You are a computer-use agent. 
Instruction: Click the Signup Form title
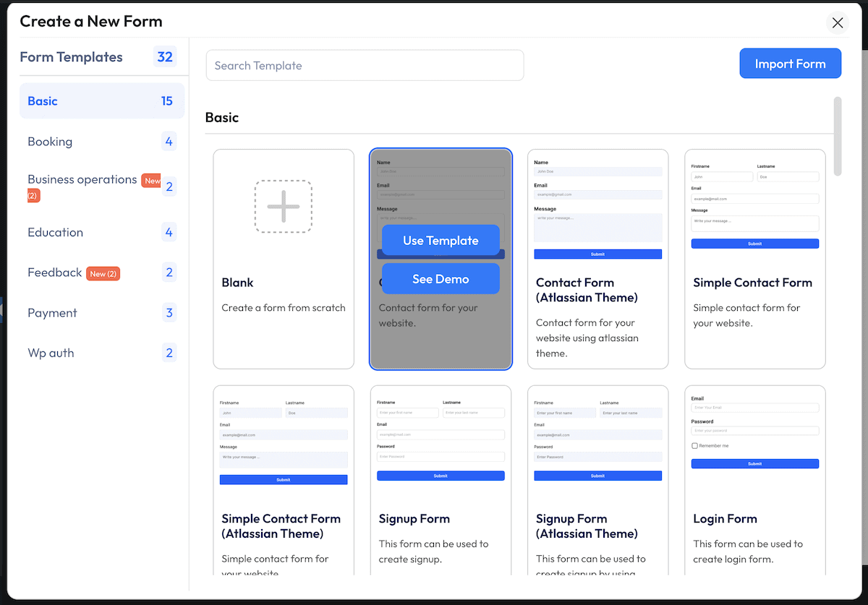[x=414, y=519]
